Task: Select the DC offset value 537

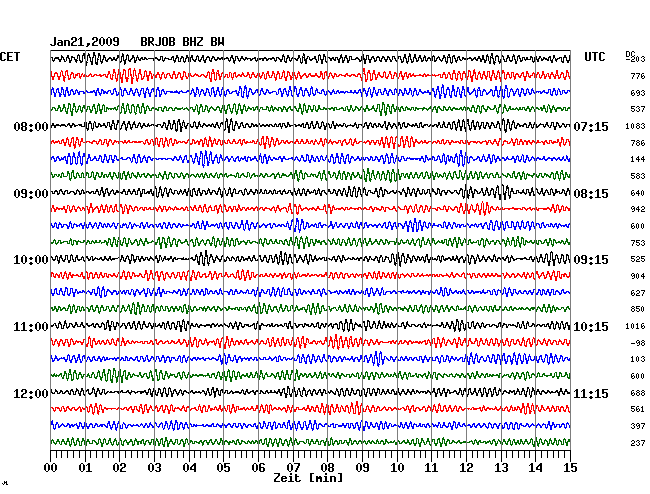Action: pyautogui.click(x=638, y=109)
